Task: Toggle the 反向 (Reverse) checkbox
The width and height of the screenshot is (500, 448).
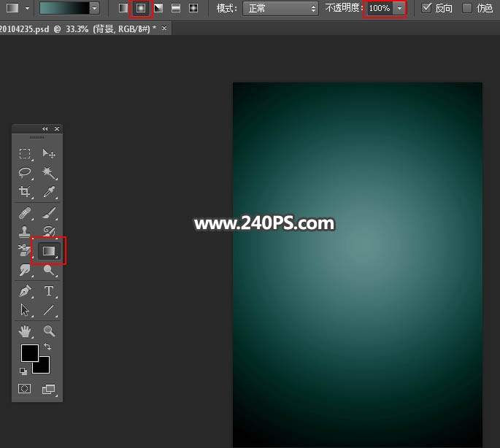Action: [427, 8]
